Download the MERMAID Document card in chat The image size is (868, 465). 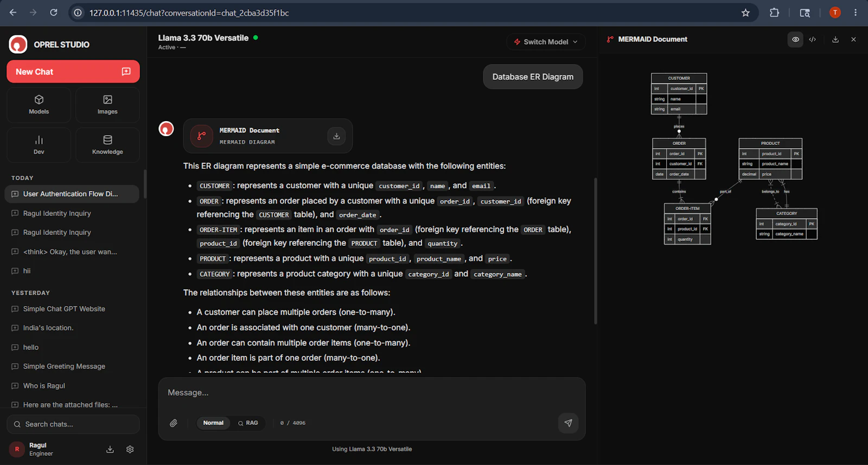(336, 136)
